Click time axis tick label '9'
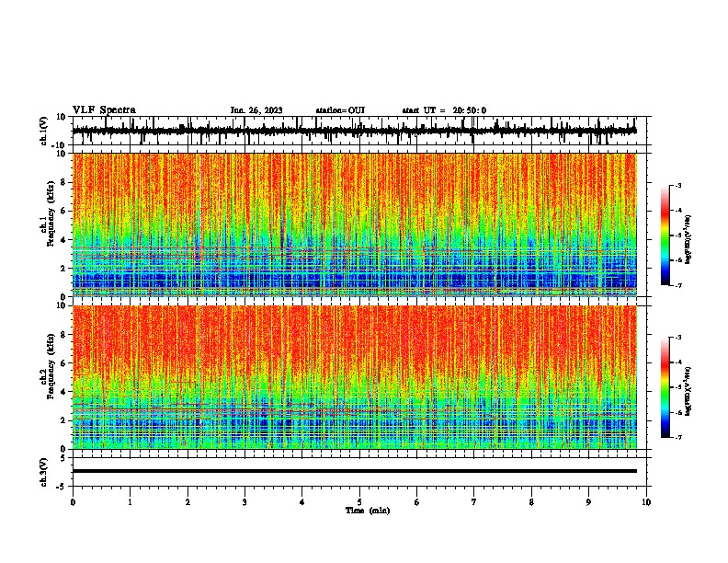The height and width of the screenshot is (563, 728). pos(588,502)
